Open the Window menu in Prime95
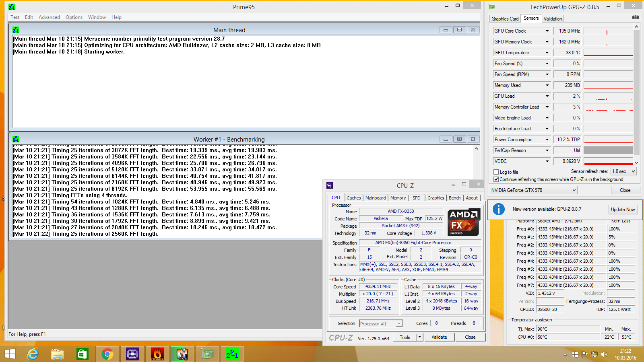 tap(97, 17)
